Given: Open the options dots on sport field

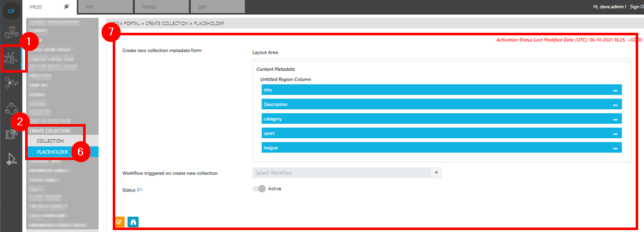Looking at the screenshot, I should click(615, 134).
